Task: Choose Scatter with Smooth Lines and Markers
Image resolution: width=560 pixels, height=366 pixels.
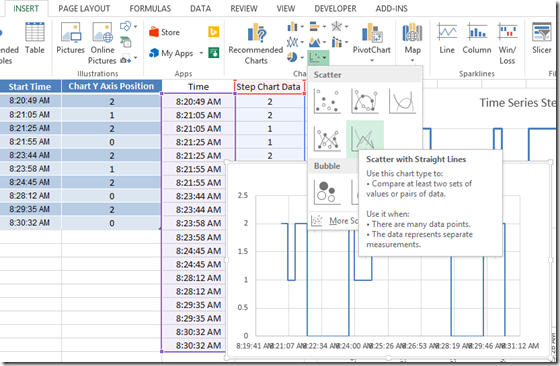Action: [365, 101]
